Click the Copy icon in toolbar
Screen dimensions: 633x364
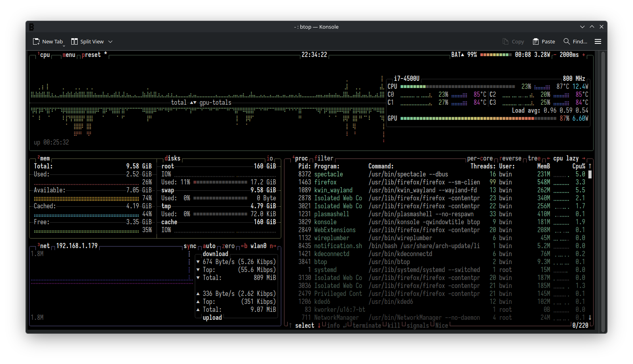tap(506, 41)
